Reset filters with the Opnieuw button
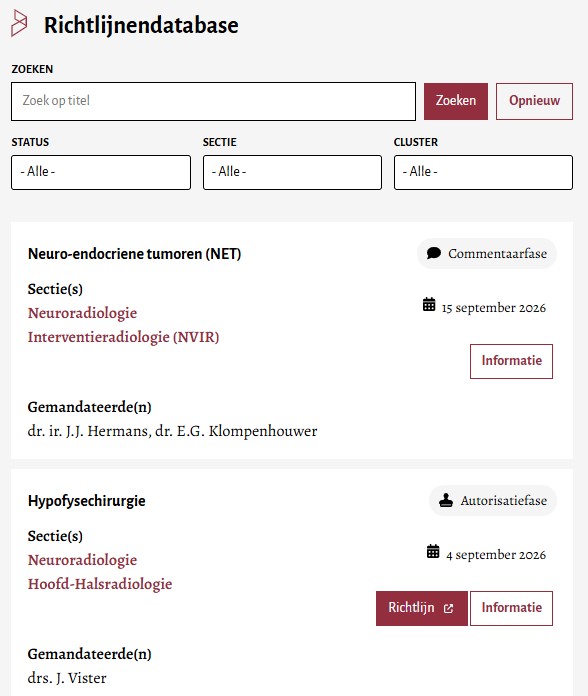588x696 pixels. 534,101
